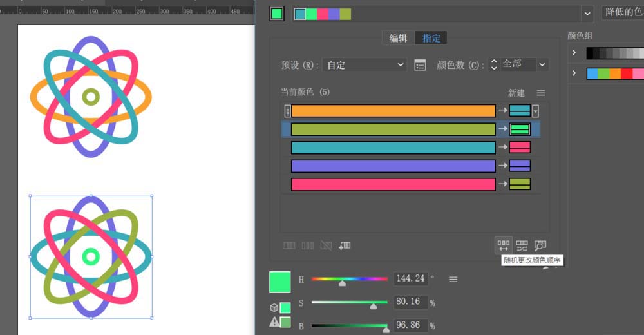Screen dimensions: 644x335
Task: Open the color list menu next to 新建
Action: 541,93
